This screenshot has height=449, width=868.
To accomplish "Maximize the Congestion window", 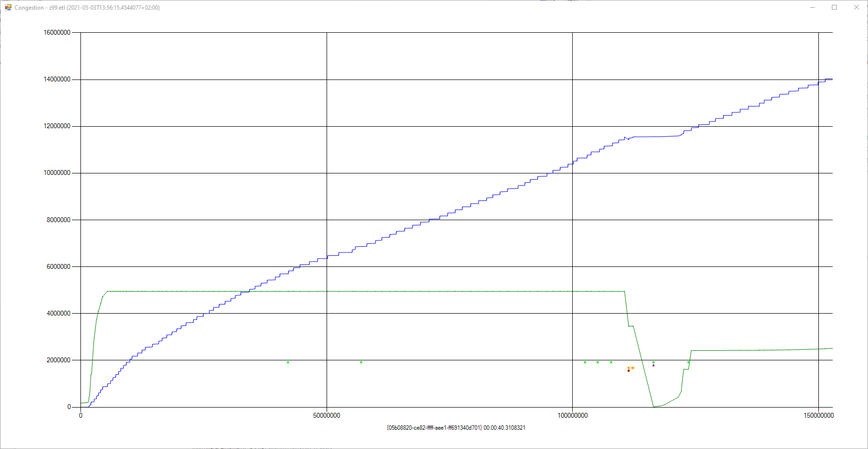I will pos(834,7).
